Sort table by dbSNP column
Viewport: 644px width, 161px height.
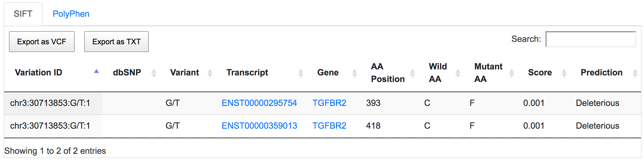pyautogui.click(x=154, y=73)
